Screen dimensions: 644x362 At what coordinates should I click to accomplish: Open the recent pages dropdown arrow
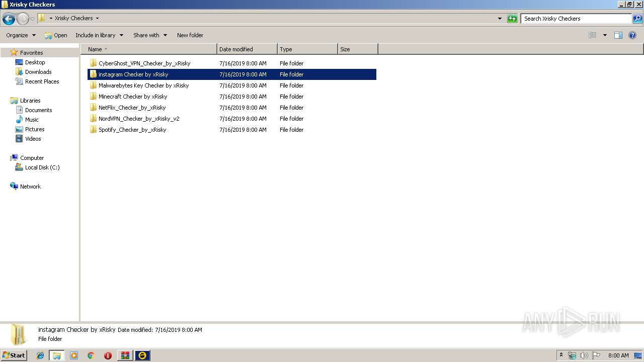[x=32, y=19]
